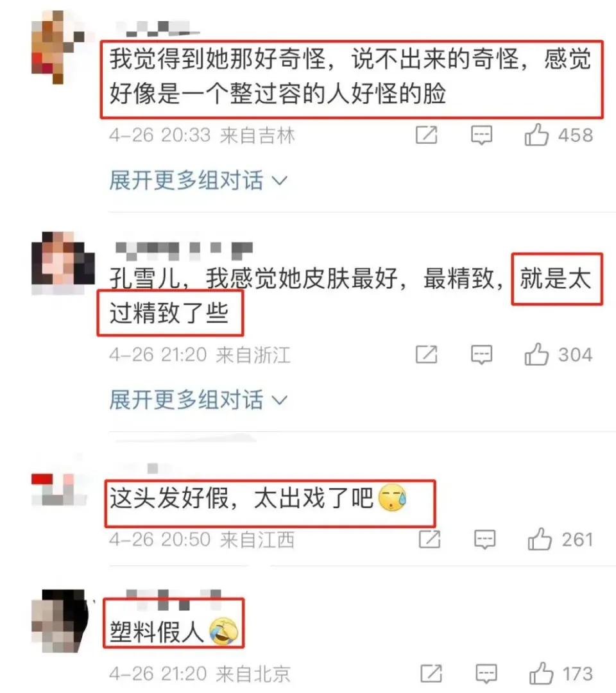Image resolution: width=616 pixels, height=693 pixels.
Task: Like the comment with 458 likes
Action: tap(536, 135)
